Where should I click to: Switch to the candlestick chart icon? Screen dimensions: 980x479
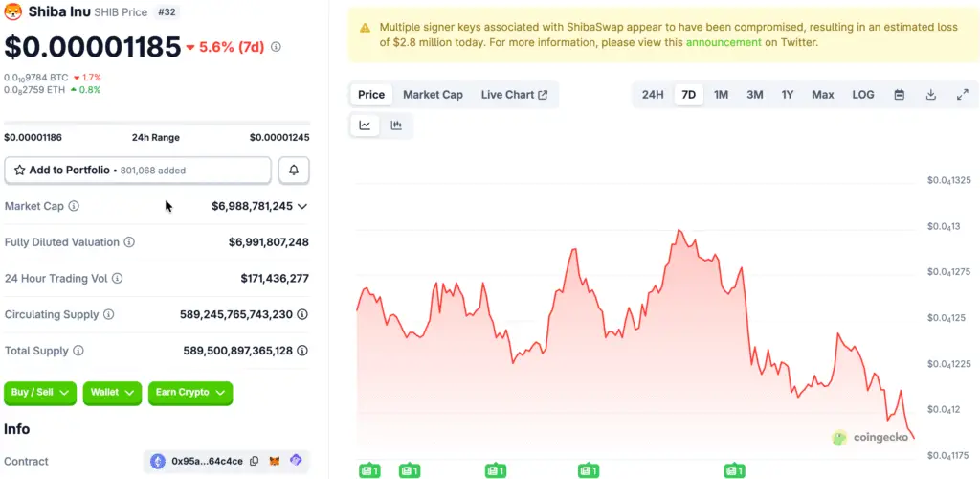coord(396,125)
